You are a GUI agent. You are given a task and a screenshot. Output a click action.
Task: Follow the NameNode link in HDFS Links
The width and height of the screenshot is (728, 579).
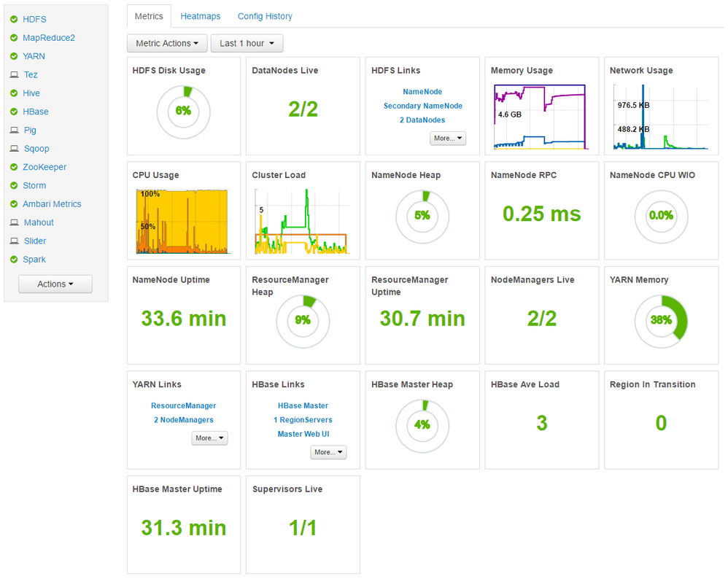[x=422, y=92]
